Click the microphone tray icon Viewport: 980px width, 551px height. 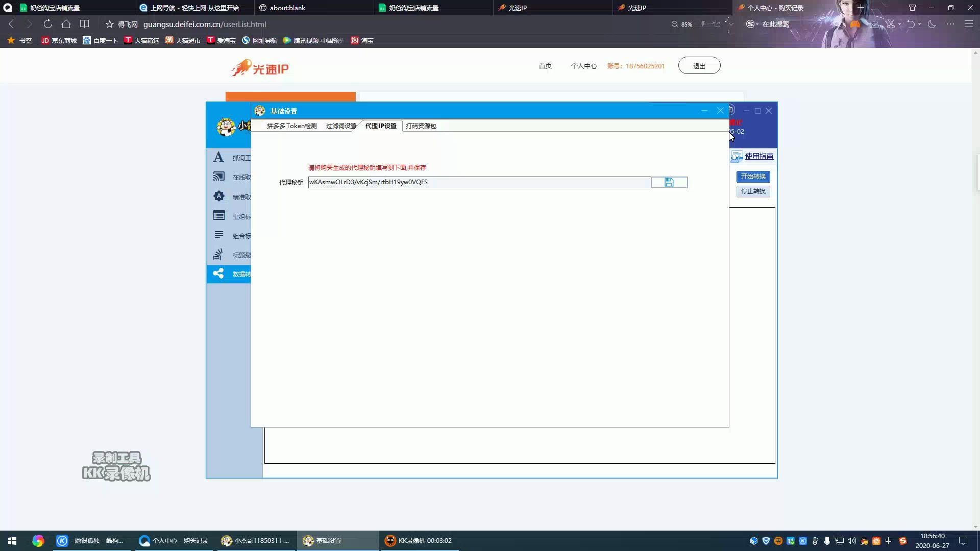pyautogui.click(x=827, y=541)
